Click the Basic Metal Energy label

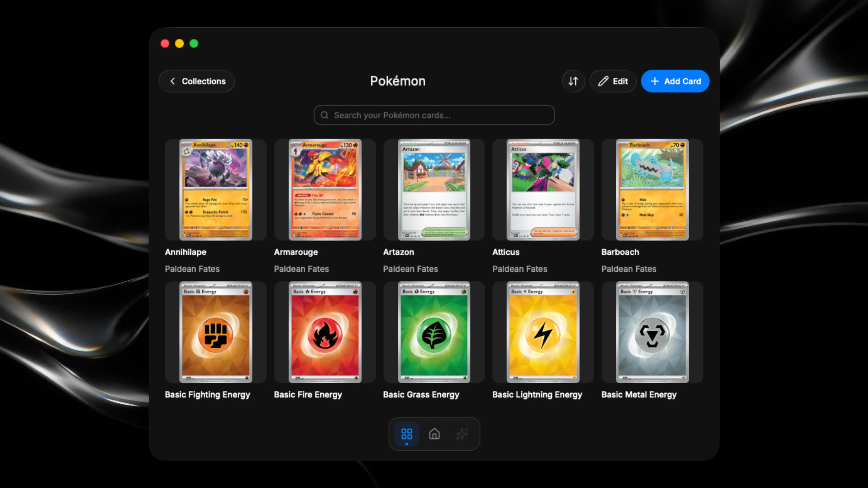pos(639,394)
